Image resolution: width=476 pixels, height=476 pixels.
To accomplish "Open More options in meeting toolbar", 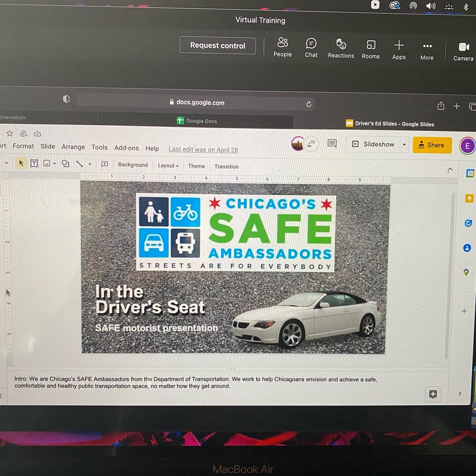I will pos(427,52).
